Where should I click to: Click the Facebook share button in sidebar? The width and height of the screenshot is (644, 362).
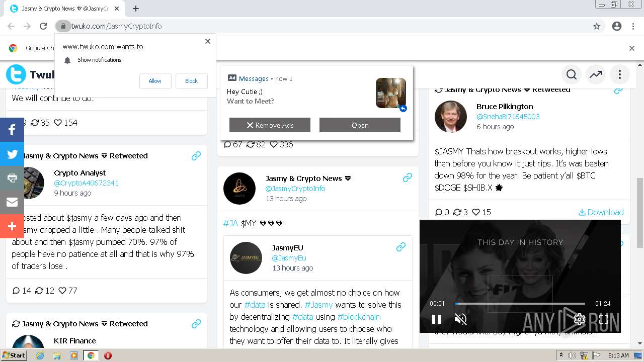pos(12,130)
